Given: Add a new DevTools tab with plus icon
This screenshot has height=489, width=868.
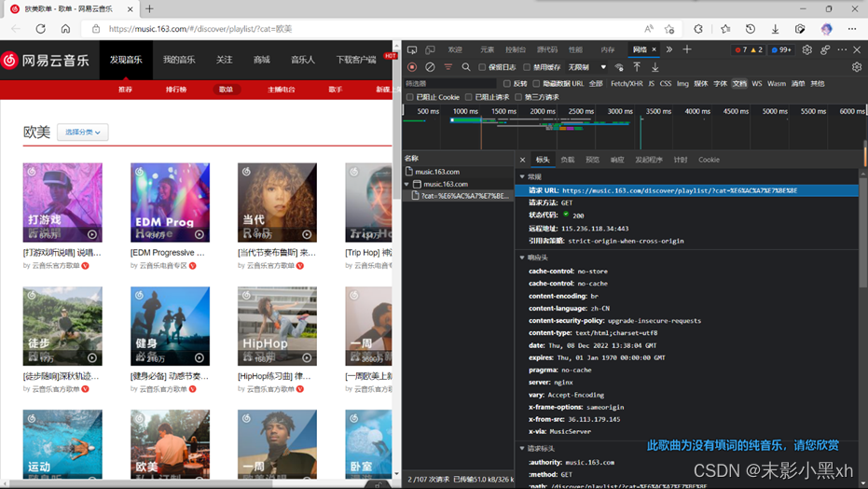Looking at the screenshot, I should tap(687, 49).
